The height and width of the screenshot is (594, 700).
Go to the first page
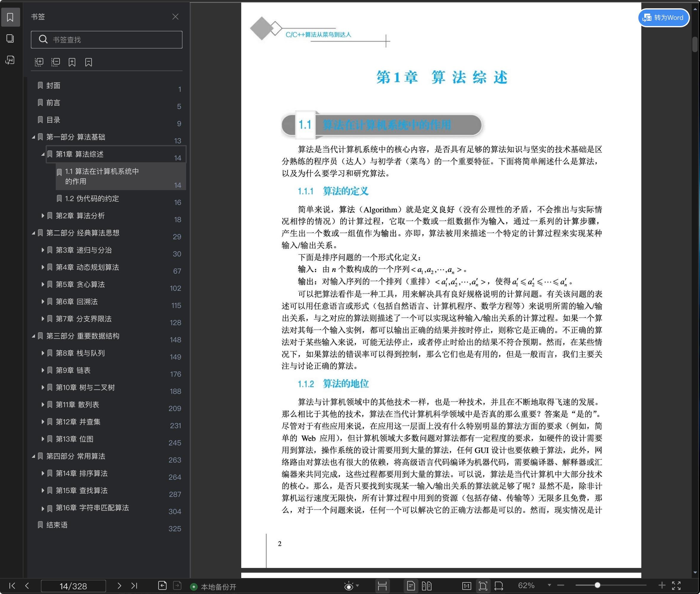(x=12, y=586)
